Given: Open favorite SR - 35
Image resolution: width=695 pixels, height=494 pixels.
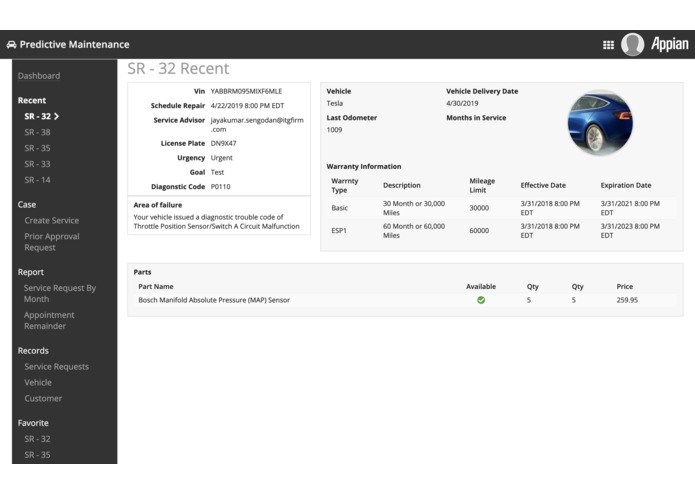Looking at the screenshot, I should (x=37, y=455).
